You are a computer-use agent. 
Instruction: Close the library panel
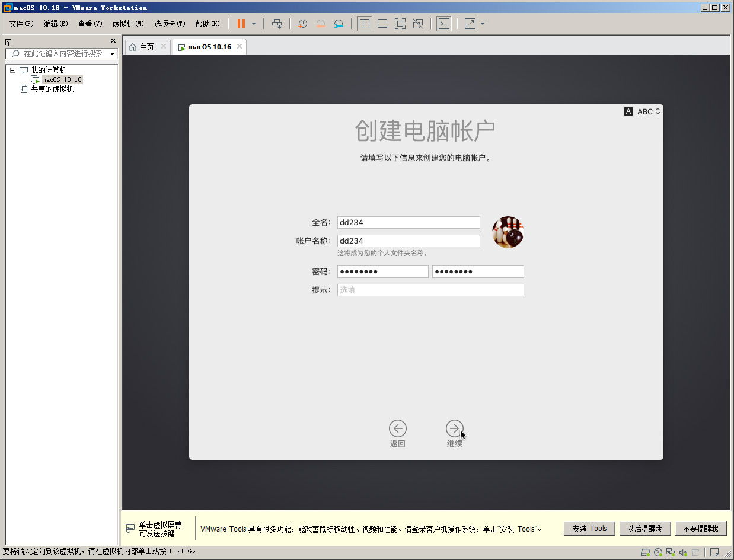(x=113, y=41)
